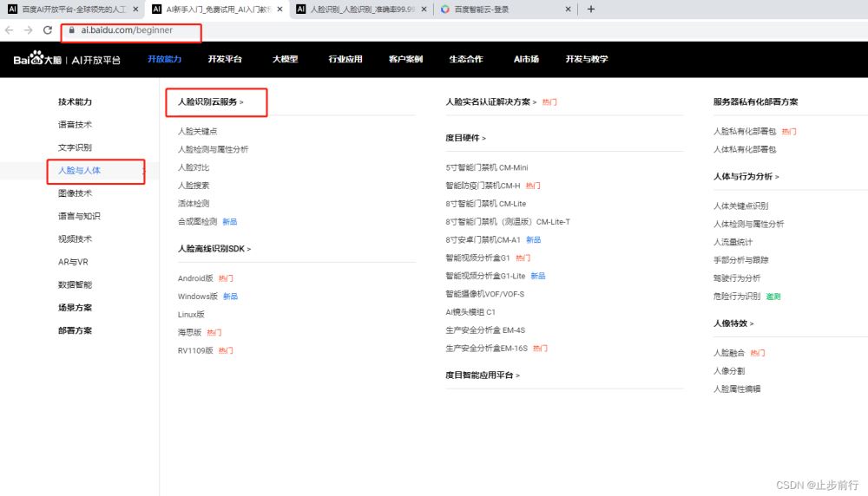Open the 人像特效 heading link
The height and width of the screenshot is (496, 868).
tap(733, 323)
